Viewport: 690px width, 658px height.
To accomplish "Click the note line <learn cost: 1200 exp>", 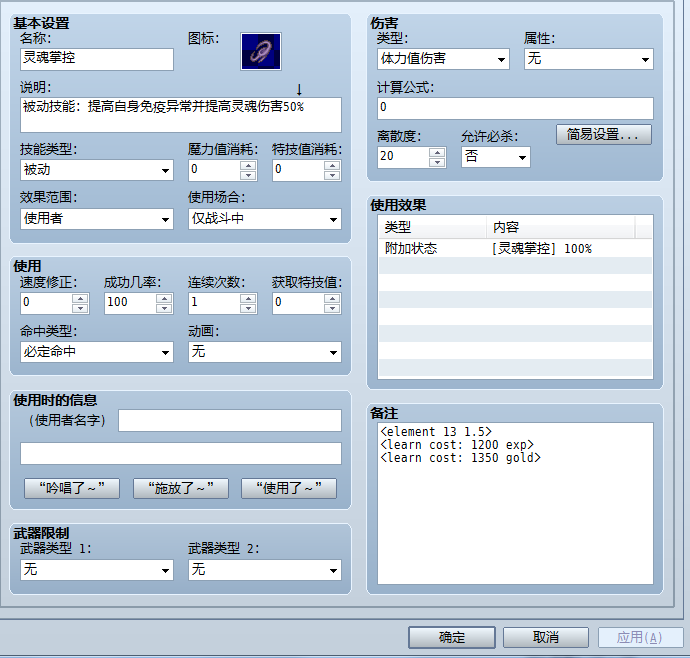I will (457, 445).
